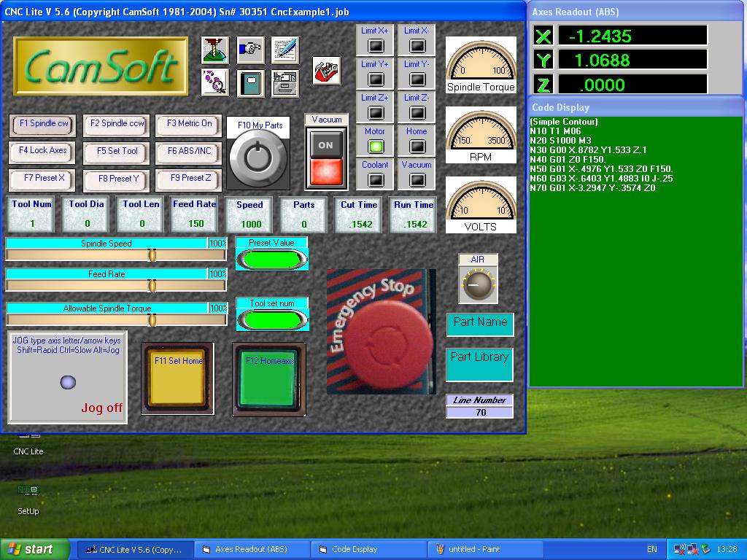Toggle the green Motor indicator
The image size is (747, 560).
tap(376, 146)
